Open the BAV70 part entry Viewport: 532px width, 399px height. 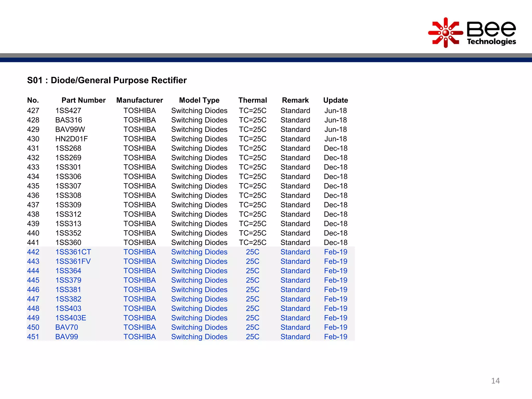click(x=66, y=327)
